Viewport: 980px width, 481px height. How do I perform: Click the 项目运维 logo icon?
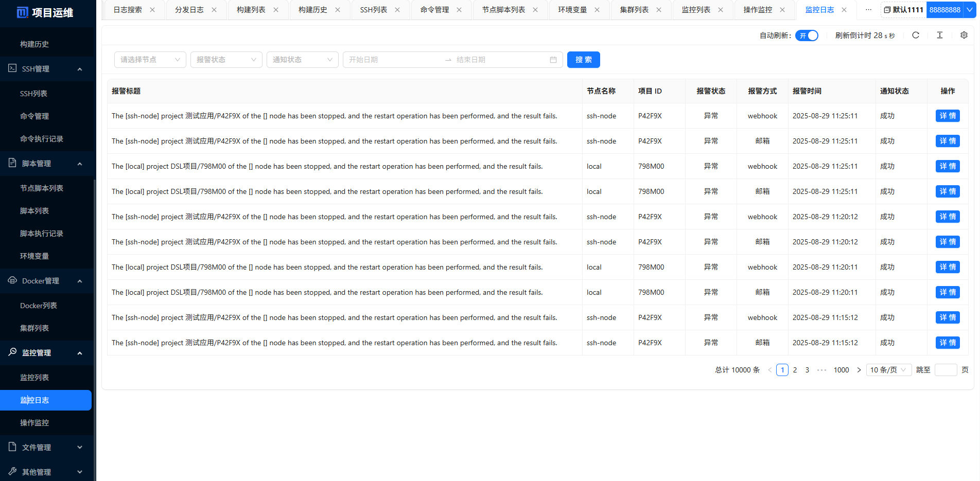23,12
